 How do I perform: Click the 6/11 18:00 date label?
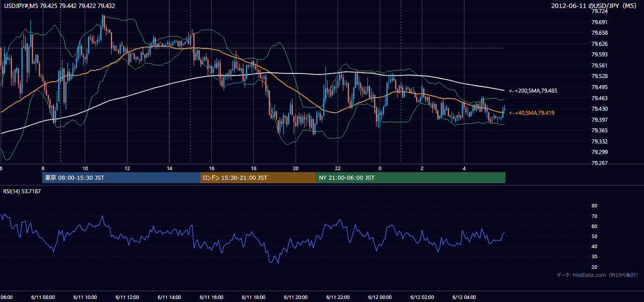click(x=253, y=297)
